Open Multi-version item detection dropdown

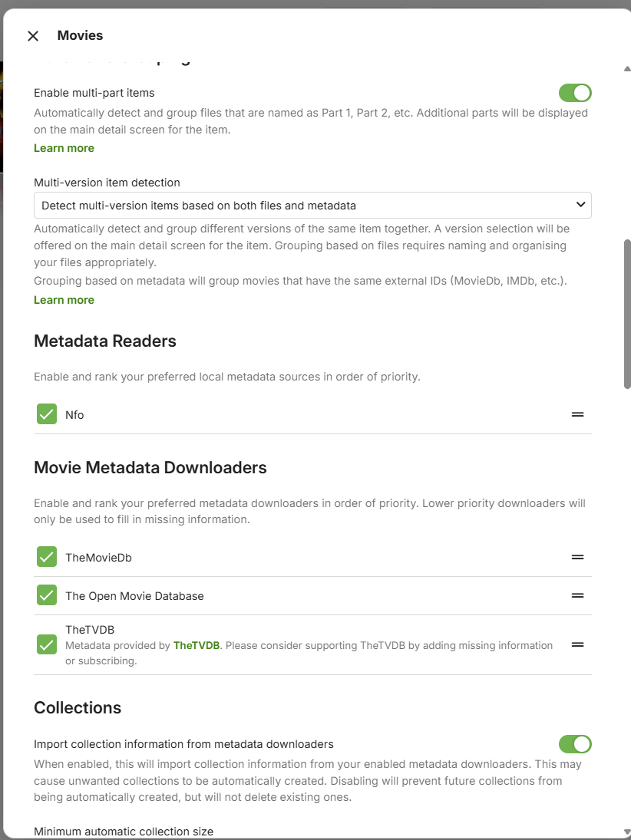pyautogui.click(x=312, y=206)
